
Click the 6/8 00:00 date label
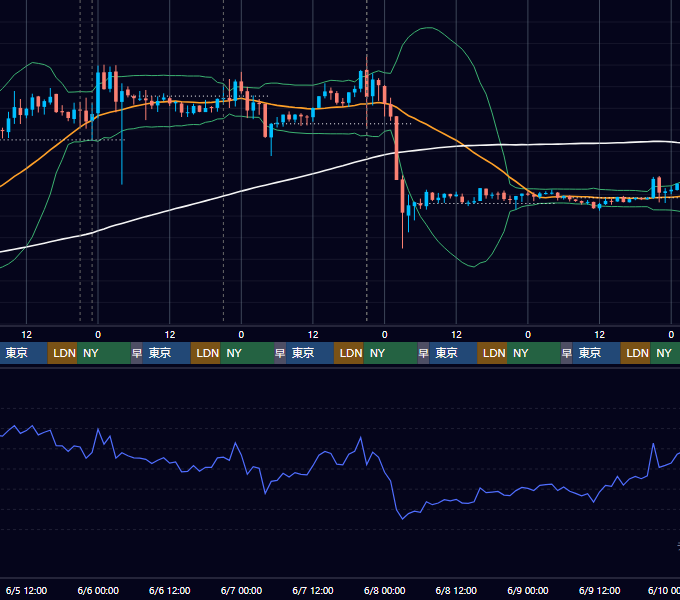click(x=384, y=590)
